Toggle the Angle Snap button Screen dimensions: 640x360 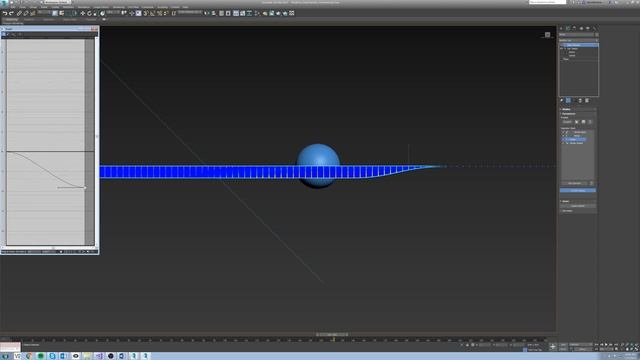click(x=152, y=13)
